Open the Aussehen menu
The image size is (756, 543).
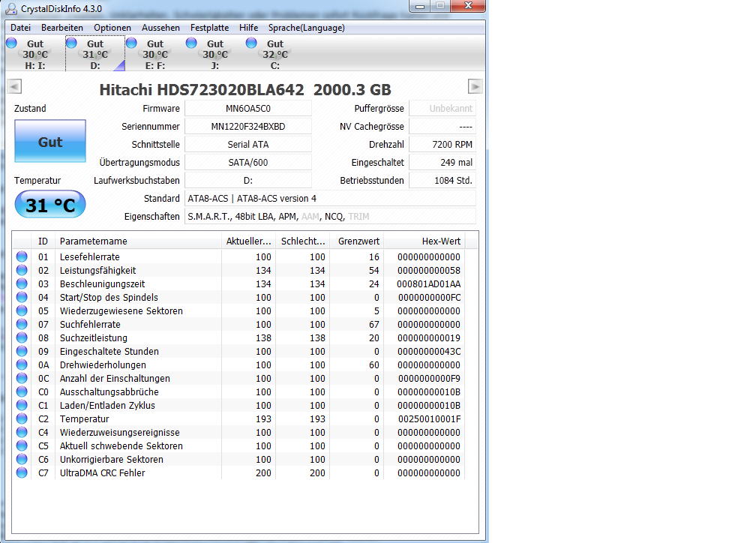coord(160,28)
